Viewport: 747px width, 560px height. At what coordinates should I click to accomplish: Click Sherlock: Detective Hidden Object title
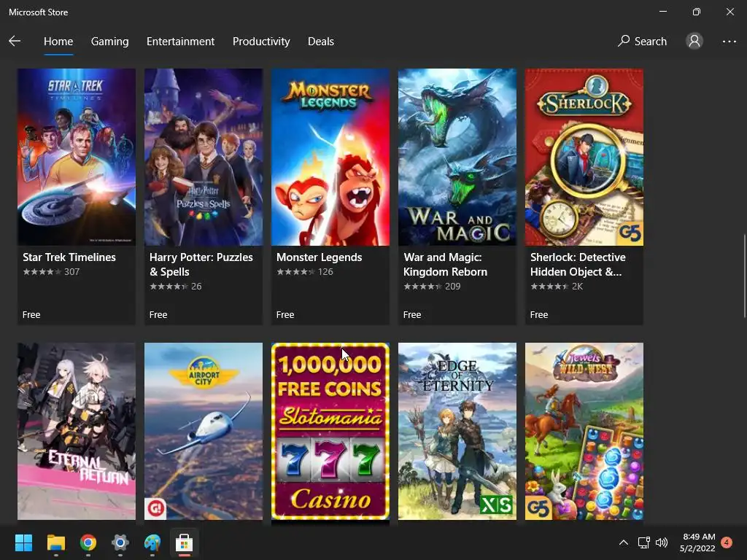(578, 264)
